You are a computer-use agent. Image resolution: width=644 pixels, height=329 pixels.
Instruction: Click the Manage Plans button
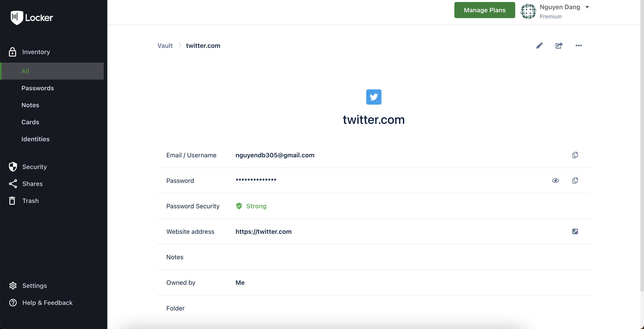484,10
